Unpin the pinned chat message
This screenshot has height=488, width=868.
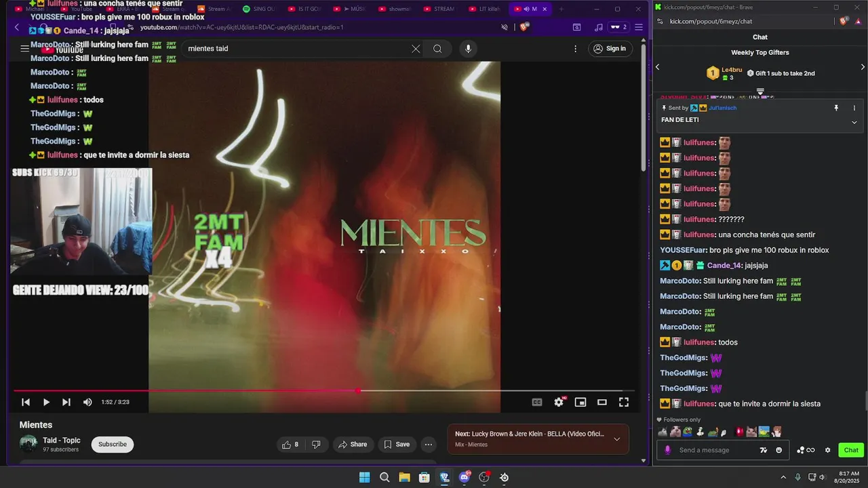pos(836,108)
